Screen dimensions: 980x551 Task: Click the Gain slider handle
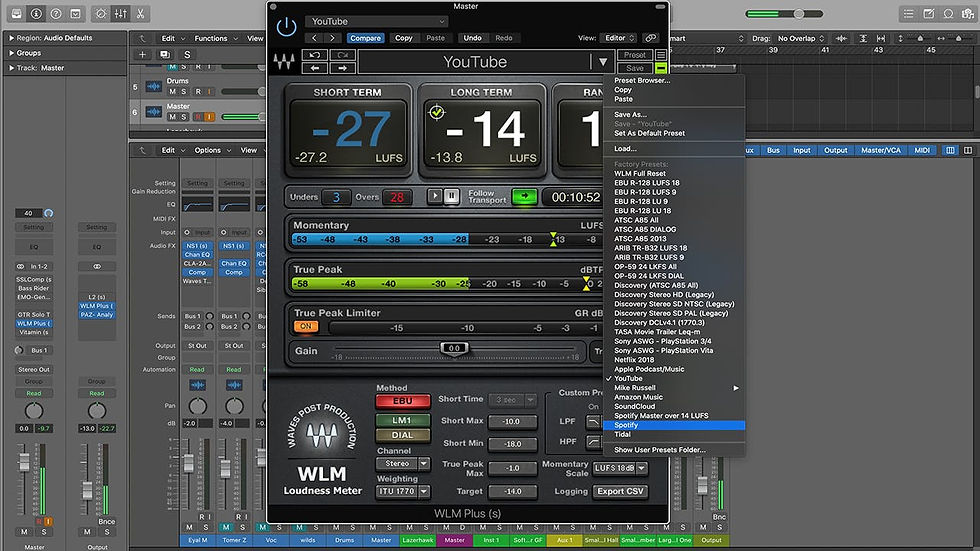pyautogui.click(x=454, y=349)
